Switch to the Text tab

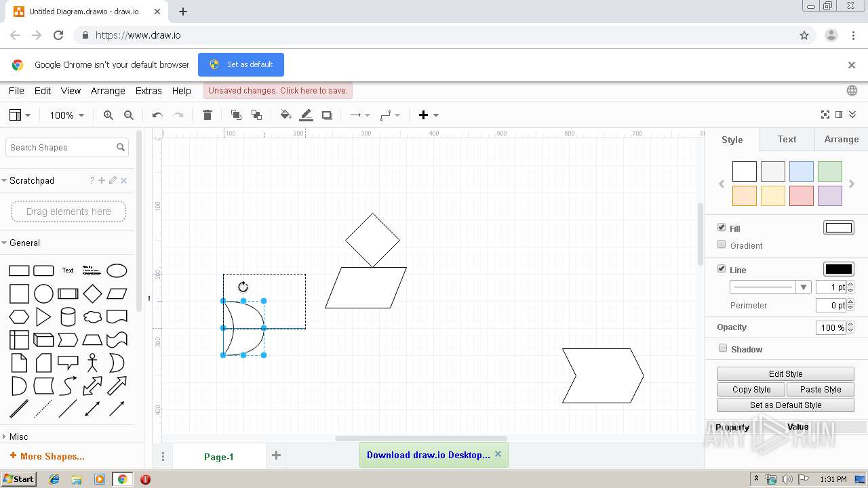(x=787, y=139)
